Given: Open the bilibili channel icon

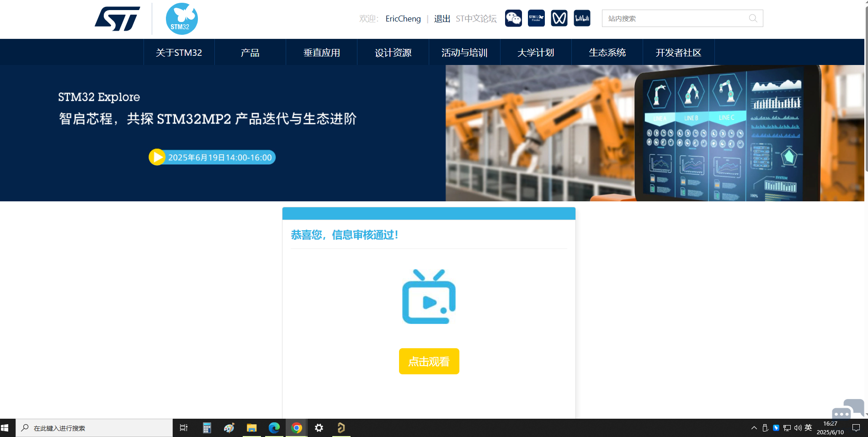Looking at the screenshot, I should click(x=582, y=18).
